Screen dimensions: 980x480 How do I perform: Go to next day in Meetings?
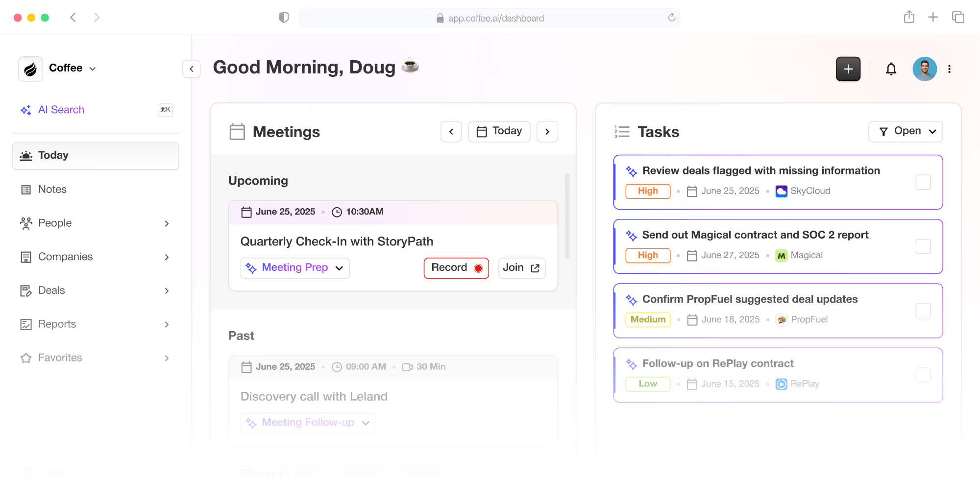[x=547, y=132]
